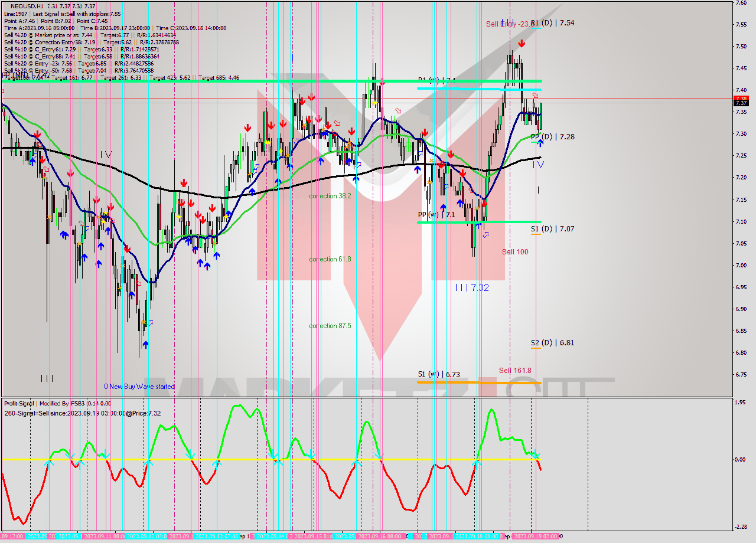
Task: Click the 7.60 price scale value
Action: (x=740, y=3)
